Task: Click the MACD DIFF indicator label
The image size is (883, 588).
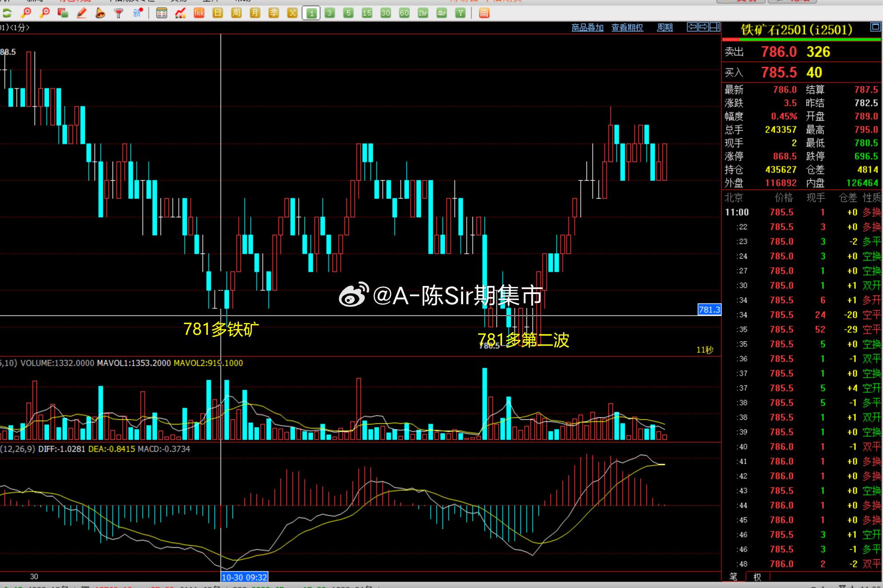Action: [61, 449]
